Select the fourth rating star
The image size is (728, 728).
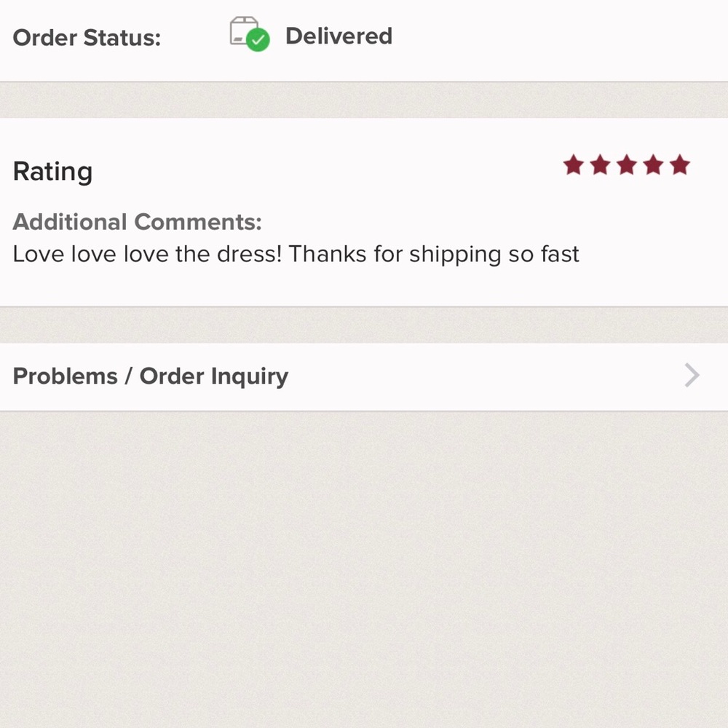653,165
